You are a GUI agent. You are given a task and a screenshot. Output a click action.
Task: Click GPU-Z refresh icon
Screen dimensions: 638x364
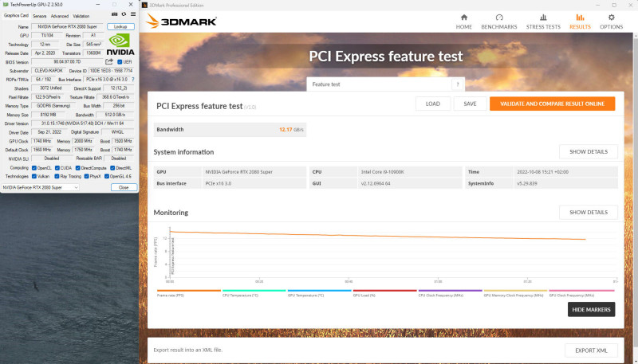pos(124,14)
